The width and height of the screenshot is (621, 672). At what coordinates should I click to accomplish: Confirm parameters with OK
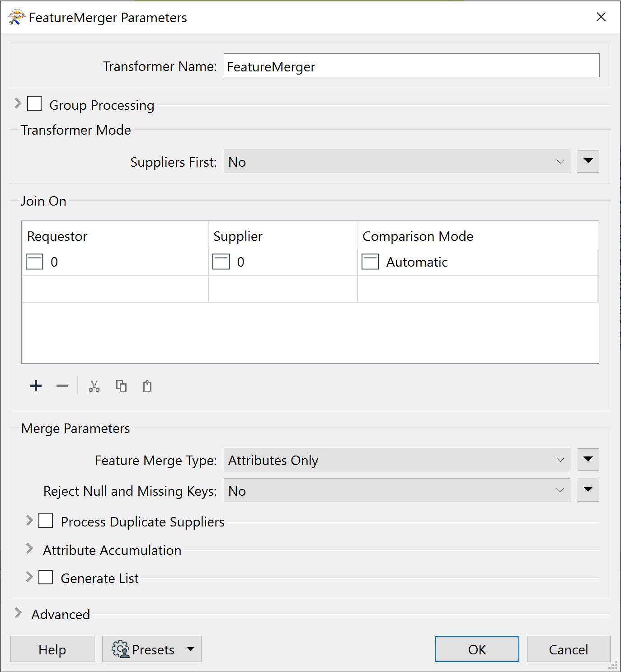click(477, 649)
